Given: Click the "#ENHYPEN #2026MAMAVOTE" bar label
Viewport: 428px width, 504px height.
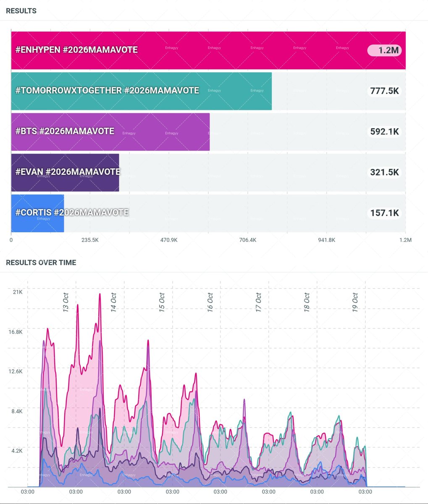Looking at the screenshot, I should coord(76,50).
